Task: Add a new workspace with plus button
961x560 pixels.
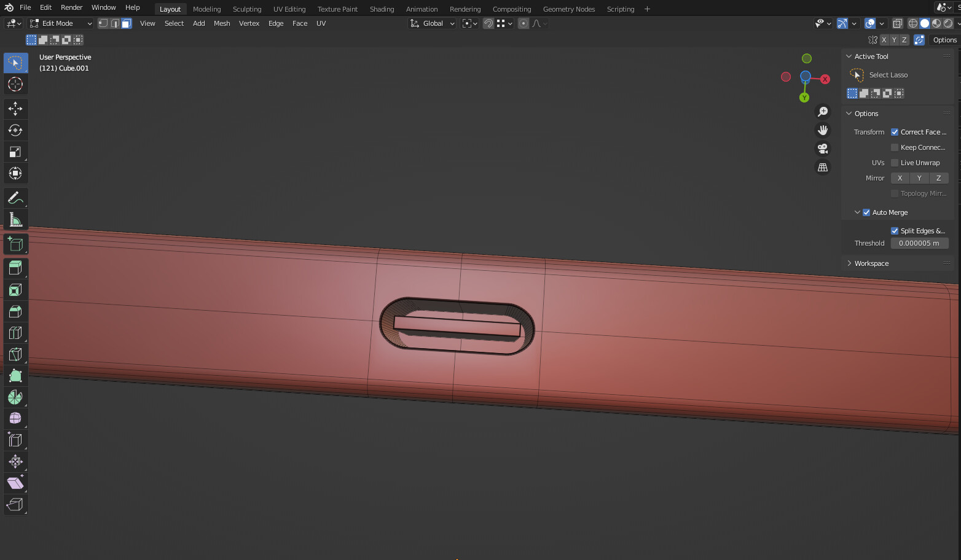Action: click(647, 9)
